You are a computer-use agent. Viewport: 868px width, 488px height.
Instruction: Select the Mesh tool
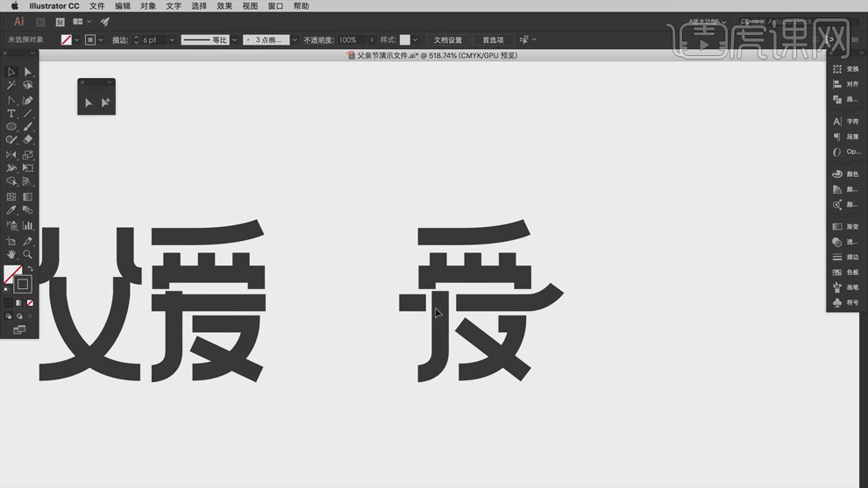click(11, 197)
